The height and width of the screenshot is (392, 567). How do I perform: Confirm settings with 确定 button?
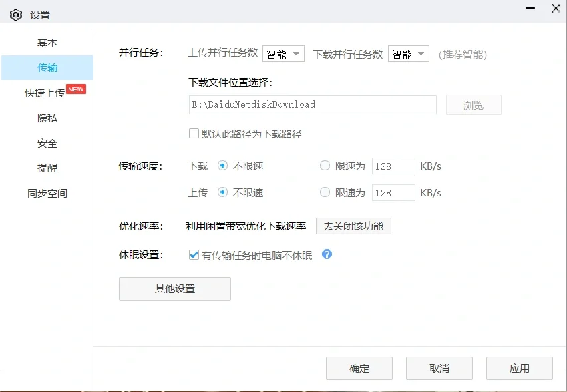(359, 368)
